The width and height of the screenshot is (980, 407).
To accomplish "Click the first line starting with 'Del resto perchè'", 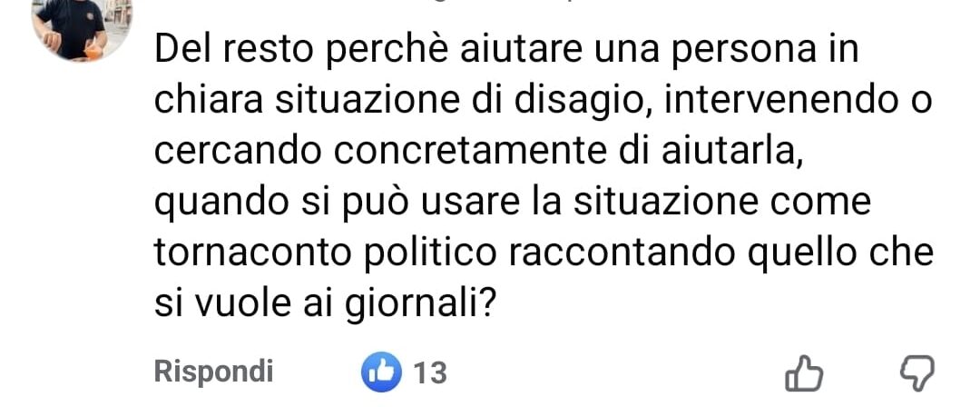I will click(x=506, y=52).
